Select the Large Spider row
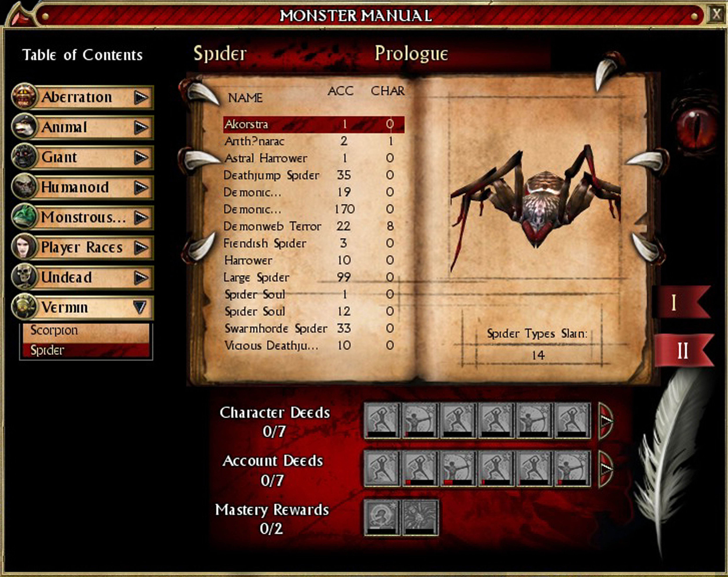This screenshot has width=728, height=577. 257,277
